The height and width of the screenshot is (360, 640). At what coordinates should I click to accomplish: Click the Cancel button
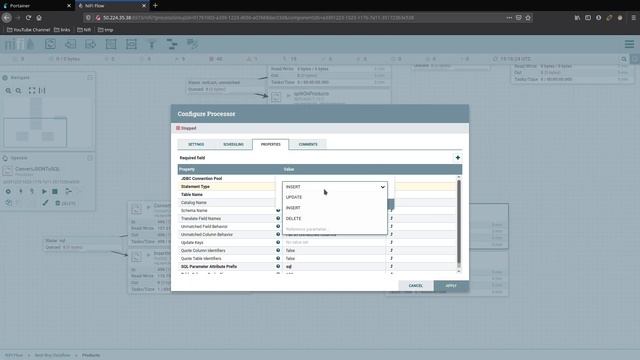[x=416, y=286]
